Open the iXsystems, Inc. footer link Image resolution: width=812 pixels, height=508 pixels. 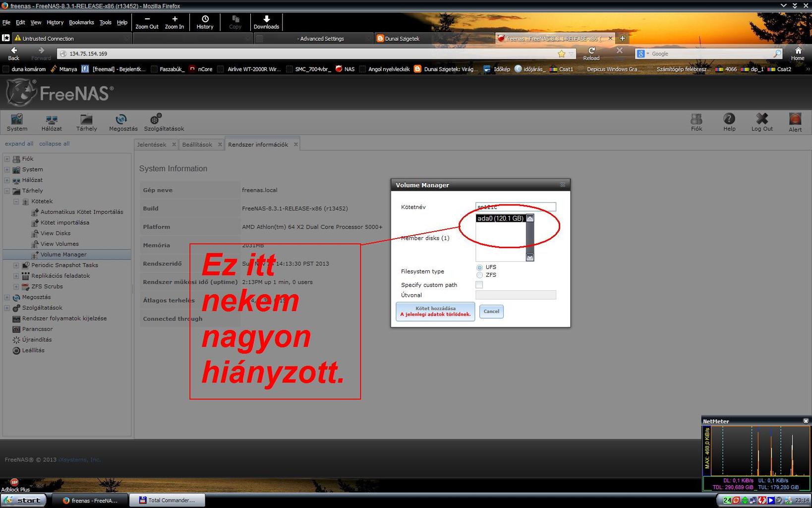pyautogui.click(x=79, y=460)
